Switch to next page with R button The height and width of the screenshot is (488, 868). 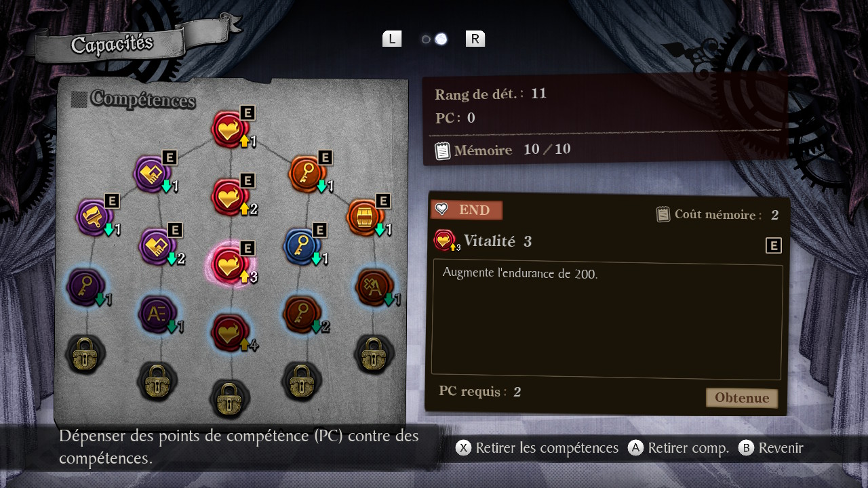475,39
